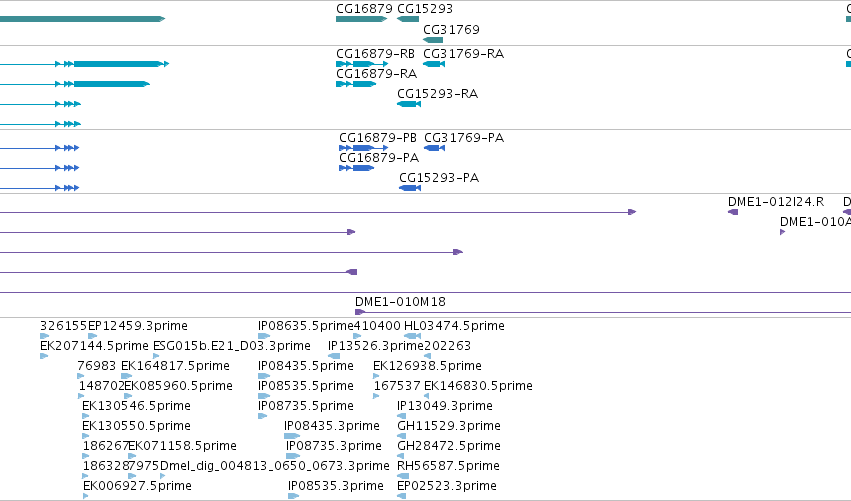Click EST Dmel_dig_004813_0650_0673.3prime

[275, 466]
